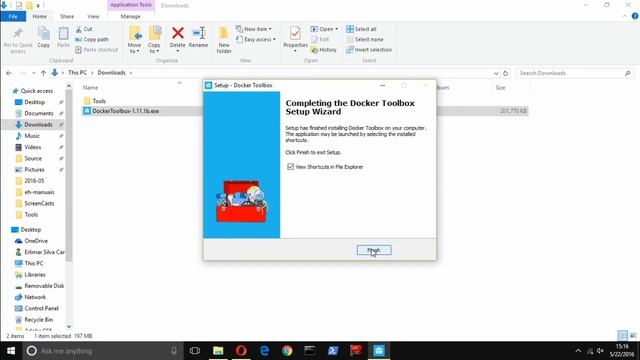Open PowerShell from the taskbar
This screenshot has height=360, width=640.
pyautogui.click(x=333, y=351)
